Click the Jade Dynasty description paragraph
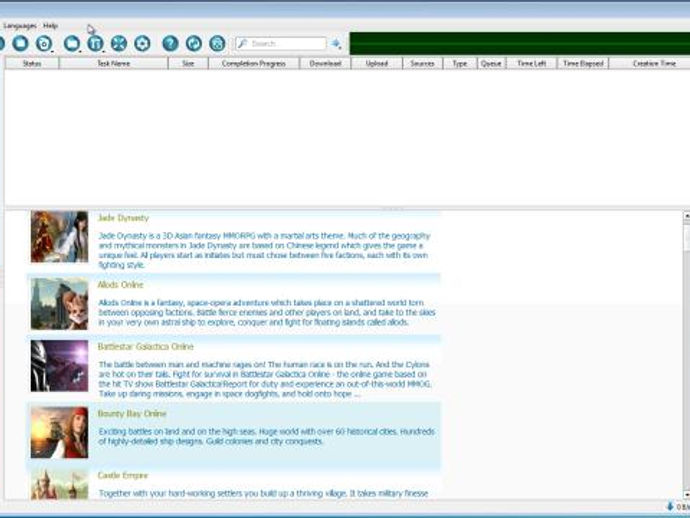Screen dimensions: 690x518 pyautogui.click(x=264, y=250)
